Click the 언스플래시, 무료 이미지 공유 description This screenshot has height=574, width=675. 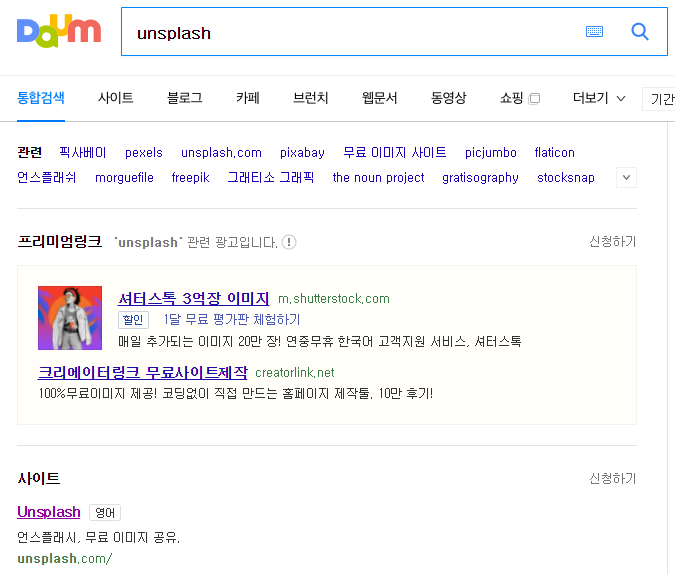click(99, 537)
